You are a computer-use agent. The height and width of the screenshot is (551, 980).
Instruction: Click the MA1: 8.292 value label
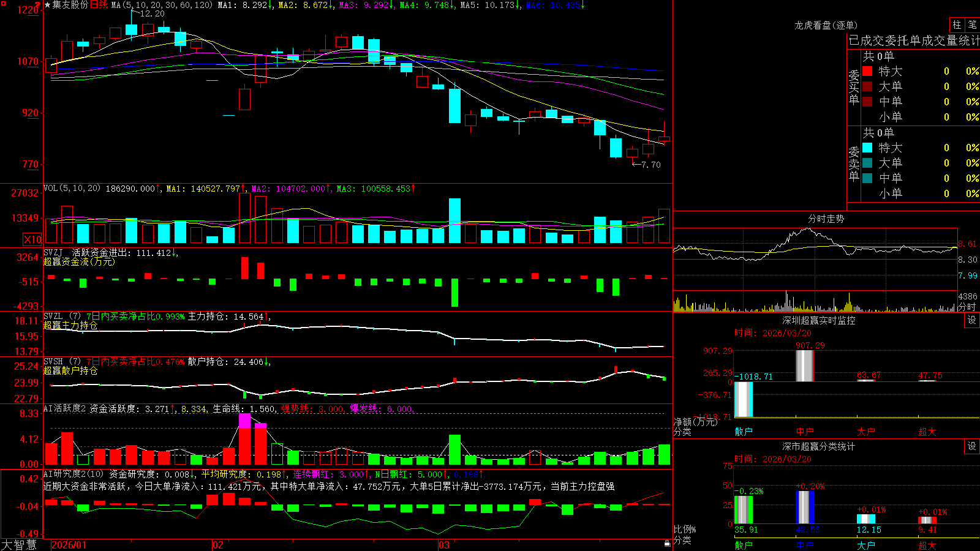245,5
